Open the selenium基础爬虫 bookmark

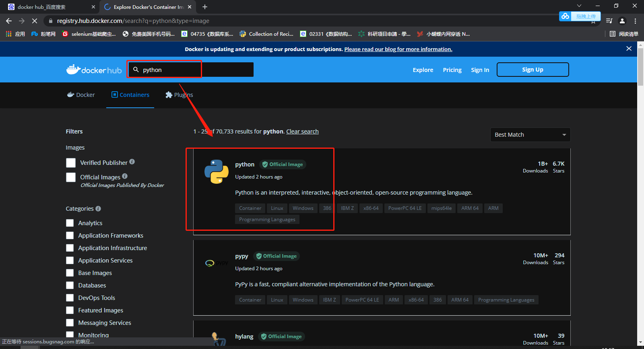coord(89,34)
